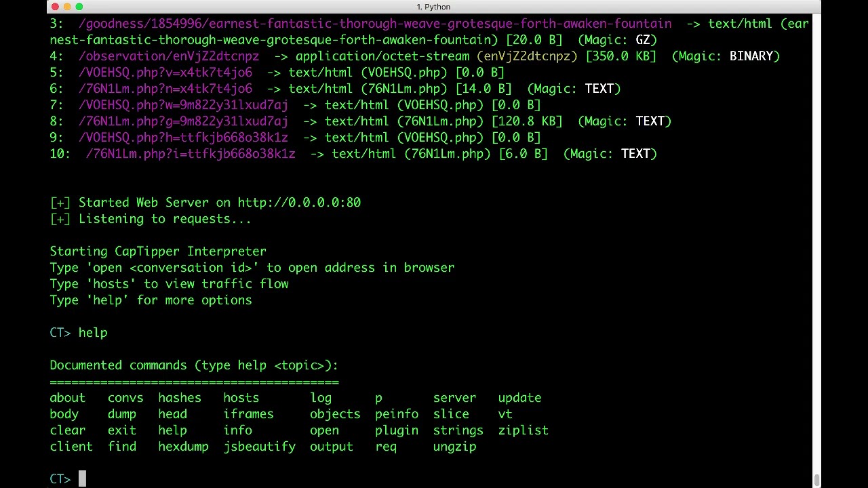Click the 'dump' command name
Screen dimensions: 868x488
(122, 414)
